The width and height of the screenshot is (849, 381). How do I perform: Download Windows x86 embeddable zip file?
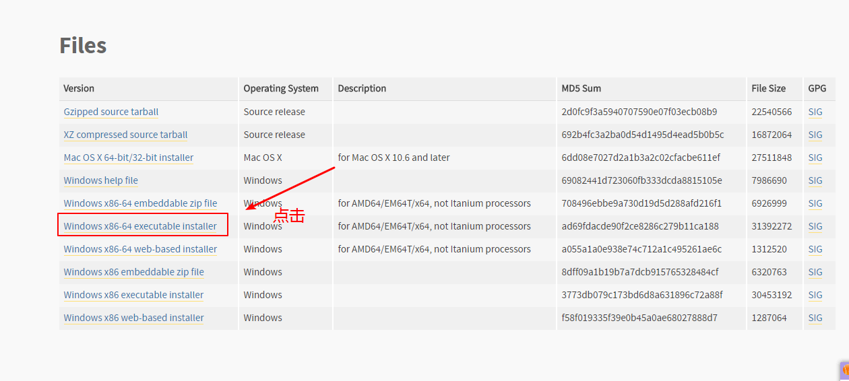(134, 272)
